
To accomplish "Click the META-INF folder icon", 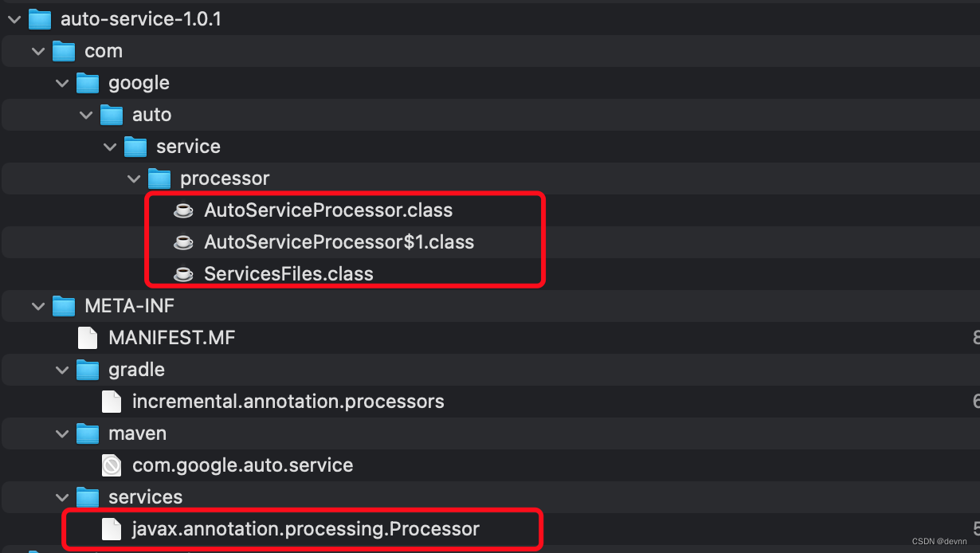I will [x=63, y=306].
